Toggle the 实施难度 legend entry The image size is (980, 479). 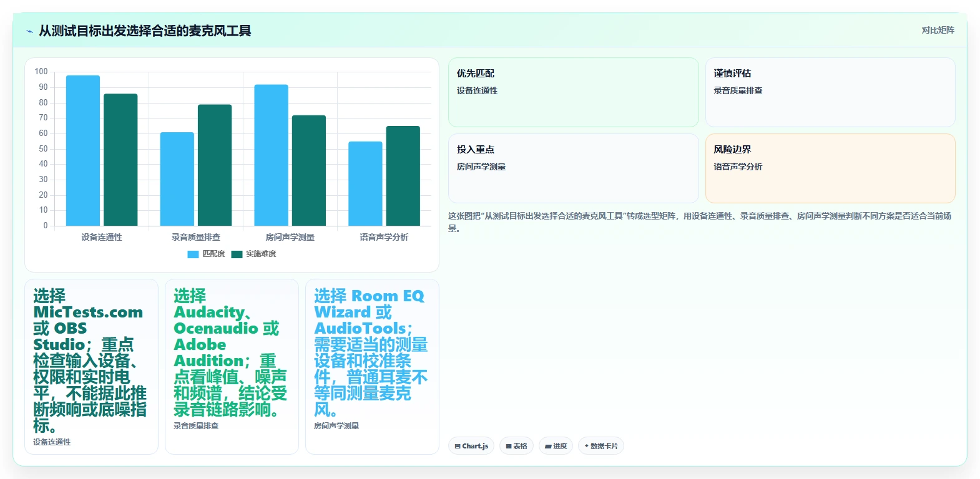[x=253, y=254]
